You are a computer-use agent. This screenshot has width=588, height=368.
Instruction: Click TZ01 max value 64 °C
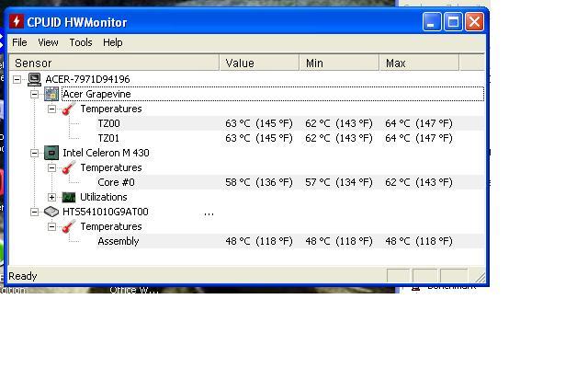pos(419,138)
